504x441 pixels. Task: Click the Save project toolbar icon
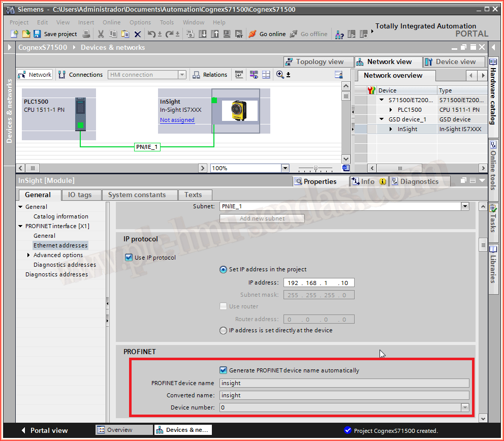tap(37, 34)
